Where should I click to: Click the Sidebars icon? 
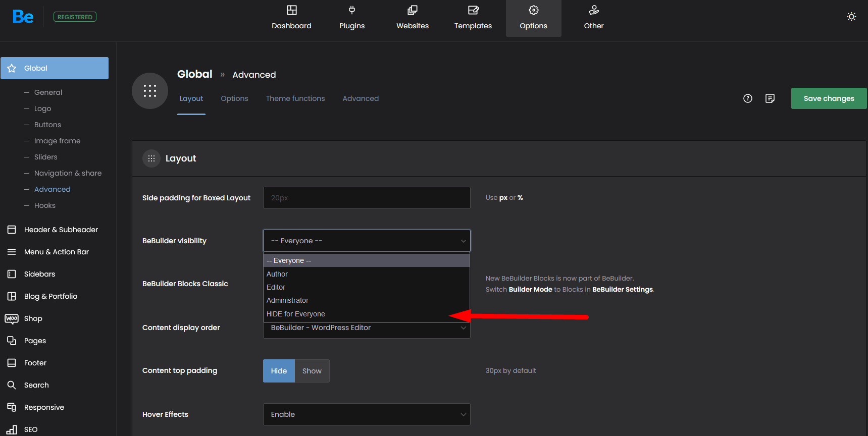point(12,274)
